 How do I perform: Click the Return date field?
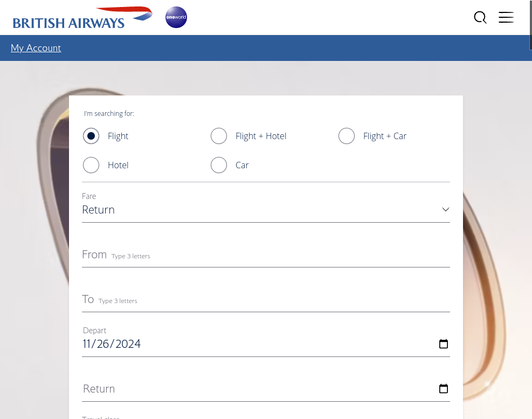click(x=266, y=388)
